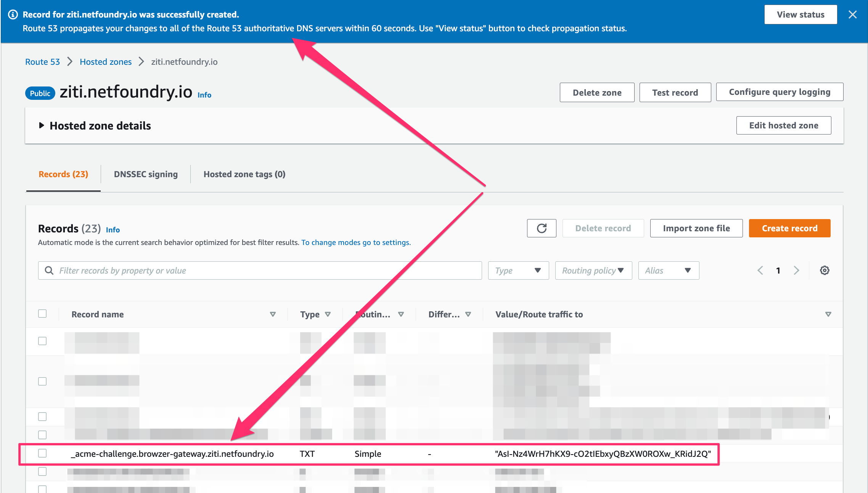Go to previous records page arrow
This screenshot has width=868, height=493.
(760, 271)
